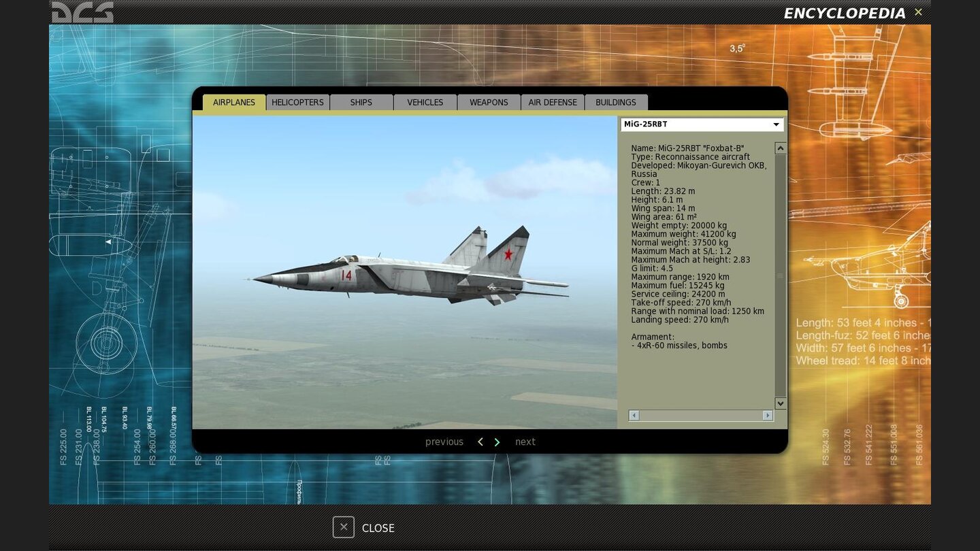The image size is (980, 551).
Task: Click the 'Landing speed: 270 km/h' line
Action: click(x=680, y=320)
